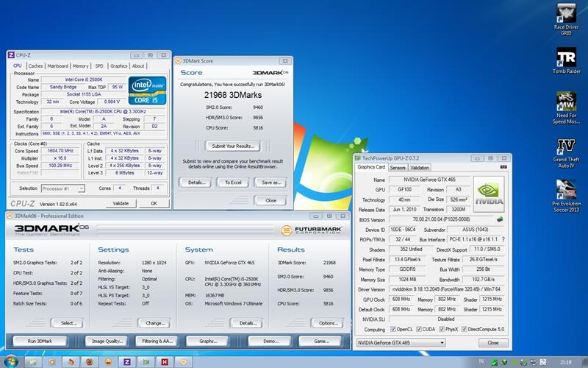Select the Graphics Card tab in GPU-Z
Screen dimensions: 588x368
pyautogui.click(x=371, y=167)
